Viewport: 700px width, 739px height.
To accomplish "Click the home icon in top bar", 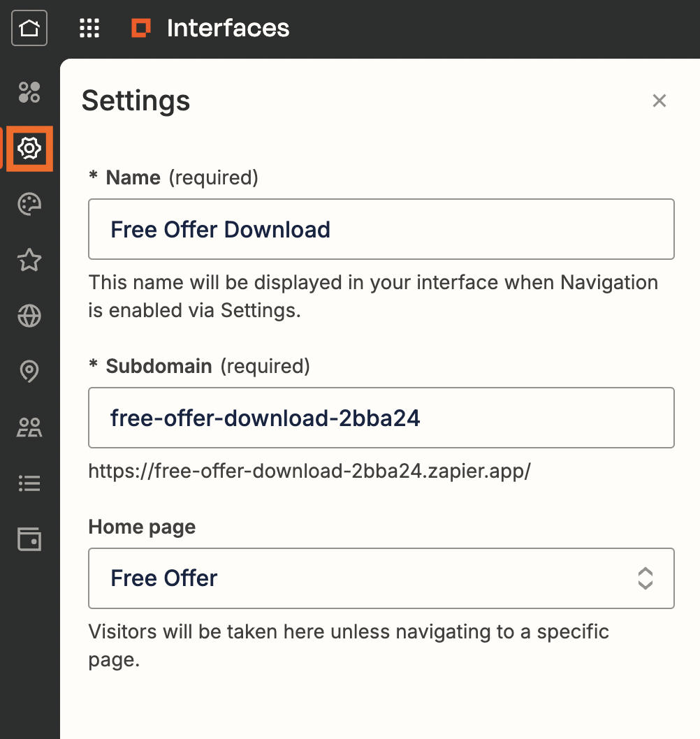I will [29, 29].
